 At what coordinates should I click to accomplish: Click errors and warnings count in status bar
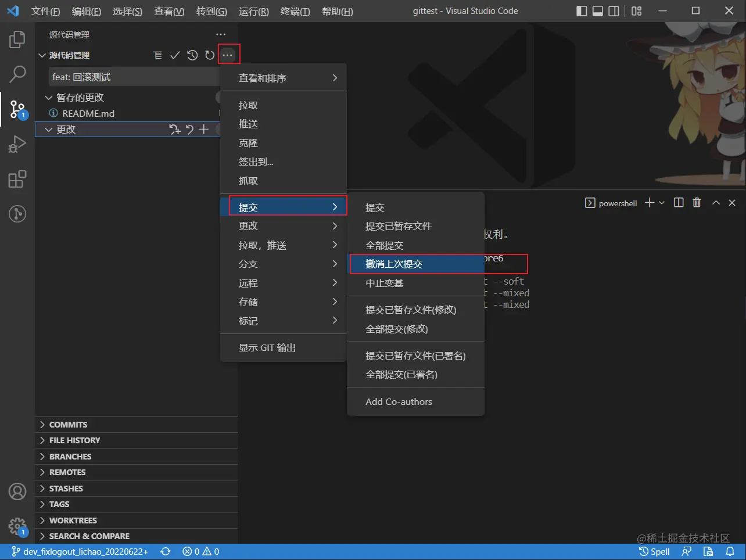point(201,551)
